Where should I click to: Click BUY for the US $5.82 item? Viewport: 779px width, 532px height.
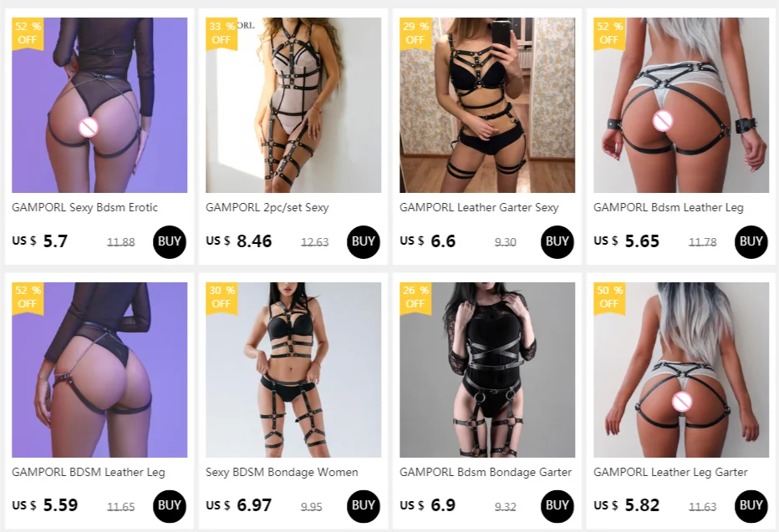click(x=751, y=506)
